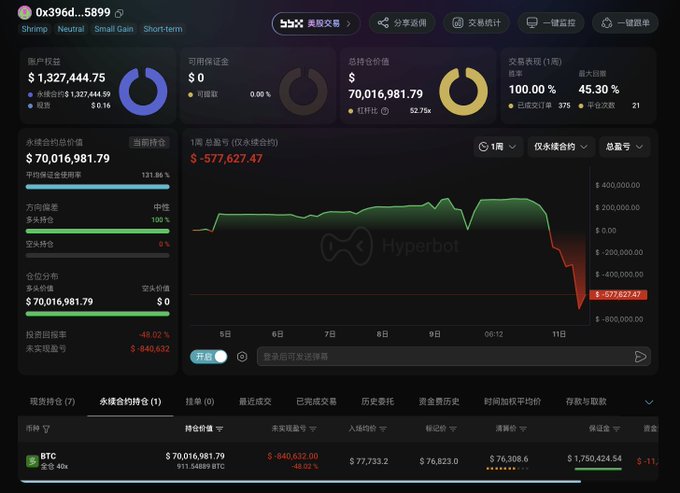This screenshot has height=493, width=680.
Task: Sort by 入场均价 column
Action: click(367, 429)
